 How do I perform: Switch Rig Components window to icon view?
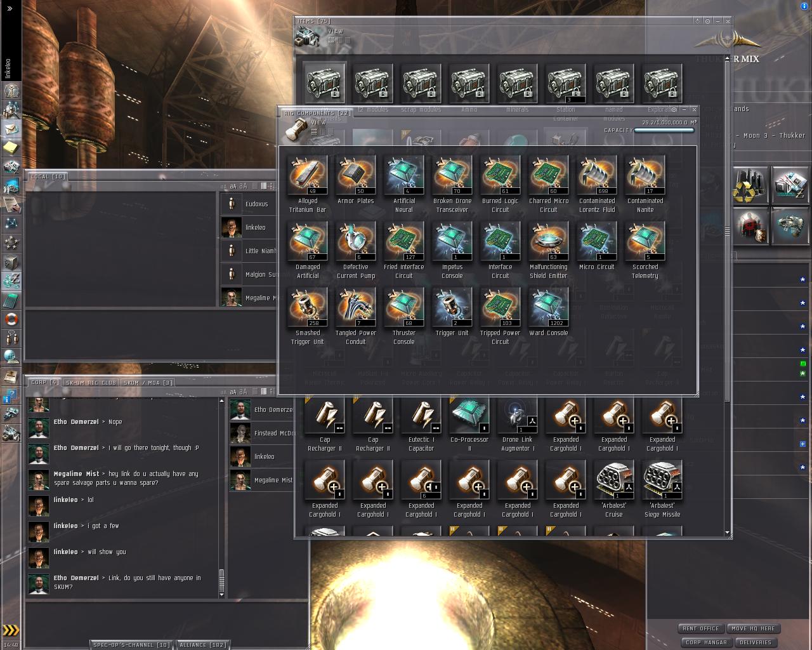tap(314, 132)
